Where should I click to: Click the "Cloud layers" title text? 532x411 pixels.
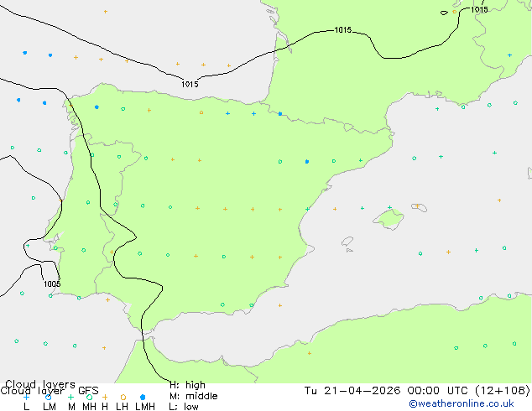click(x=40, y=384)
